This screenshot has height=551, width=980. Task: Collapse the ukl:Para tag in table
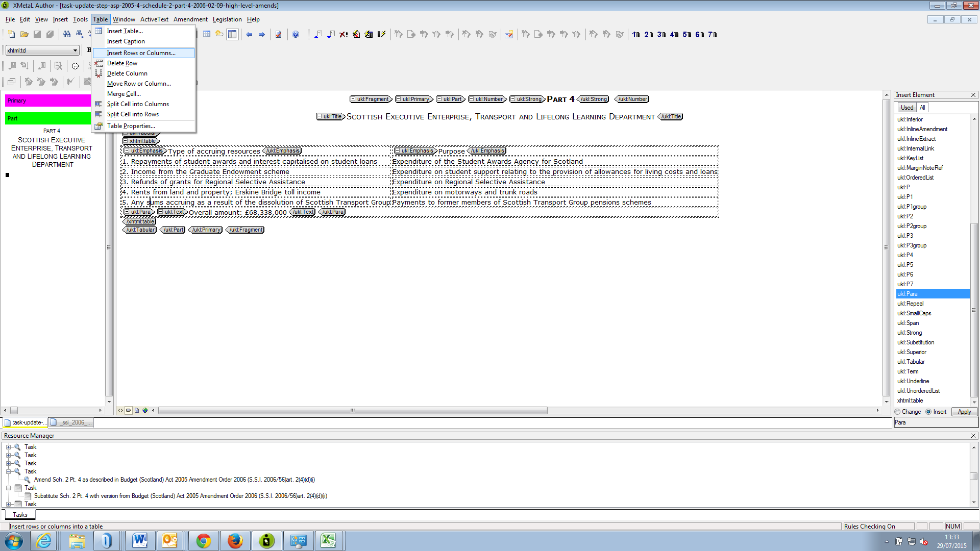pyautogui.click(x=127, y=212)
